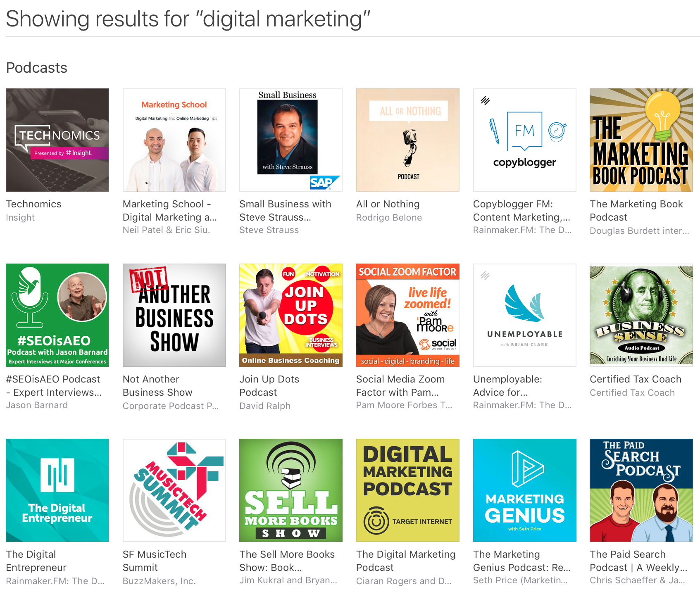700x599 pixels.
Task: Open the Small Business with Steve Strauss title
Action: [286, 211]
